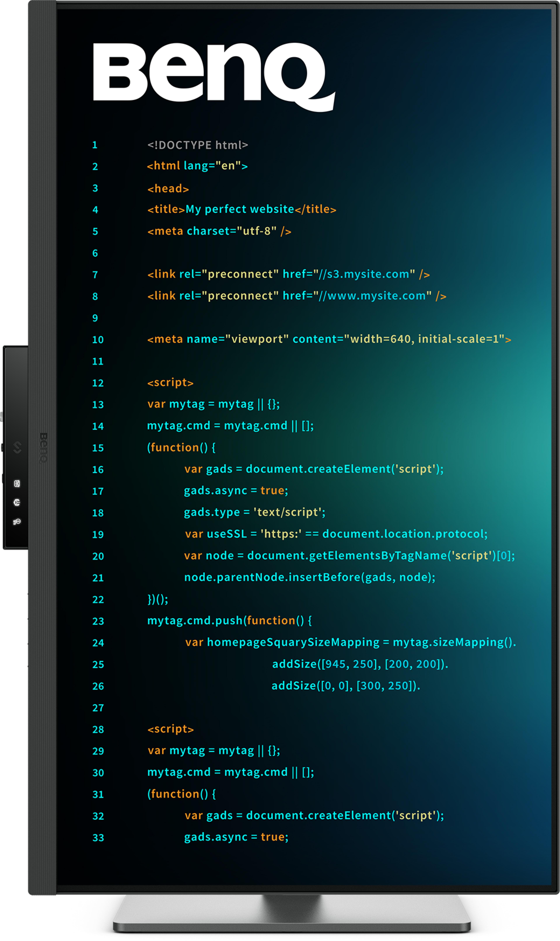Click line number 33 in the gutter
This screenshot has height=941, width=560.
click(x=98, y=838)
